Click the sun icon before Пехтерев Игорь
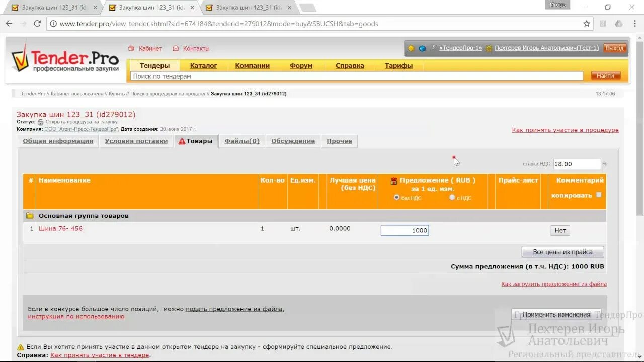The height and width of the screenshot is (362, 644). 489,48
